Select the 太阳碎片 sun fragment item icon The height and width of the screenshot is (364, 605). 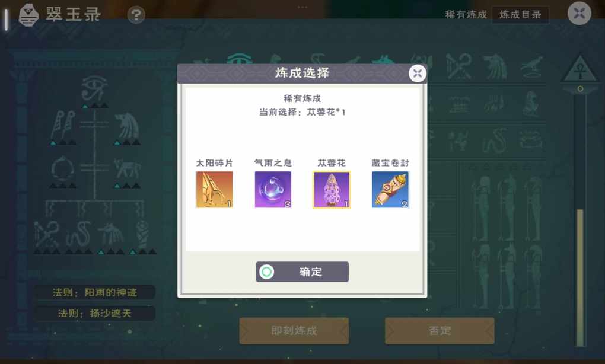214,189
